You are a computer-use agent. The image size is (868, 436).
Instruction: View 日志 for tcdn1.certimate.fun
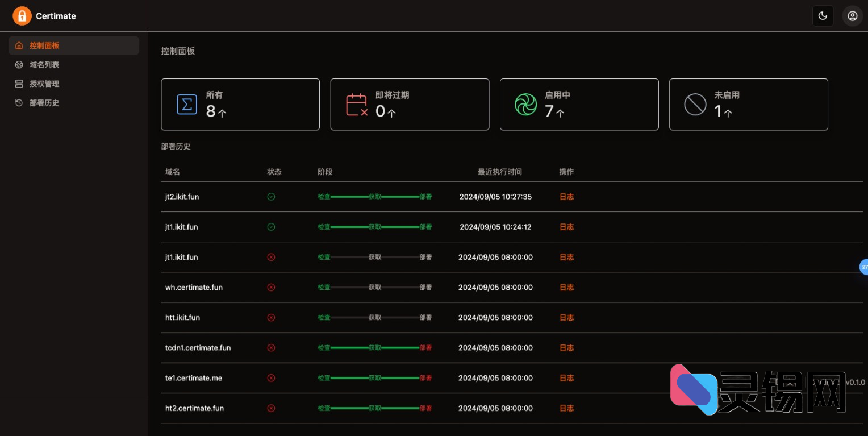pyautogui.click(x=566, y=347)
